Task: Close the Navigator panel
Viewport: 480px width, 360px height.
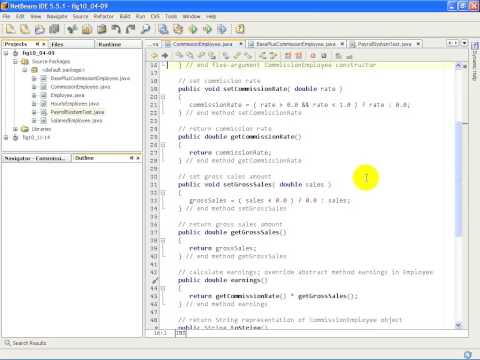Action: 138,158
